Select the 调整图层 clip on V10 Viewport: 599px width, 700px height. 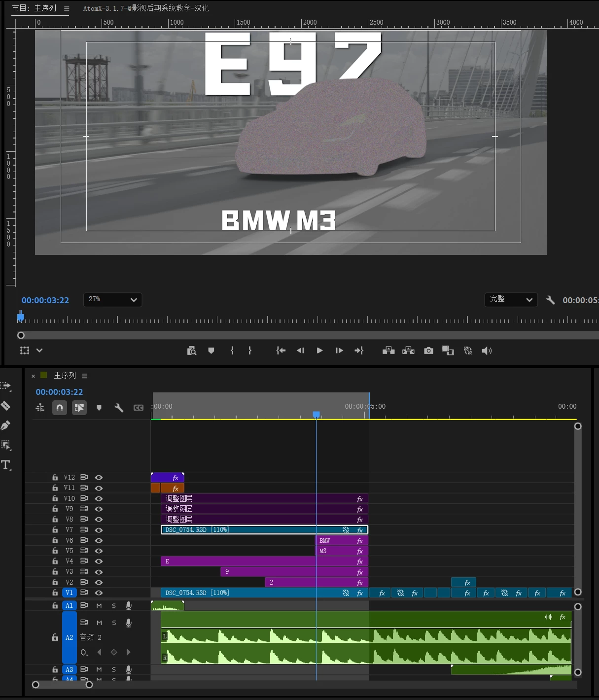coord(264,498)
